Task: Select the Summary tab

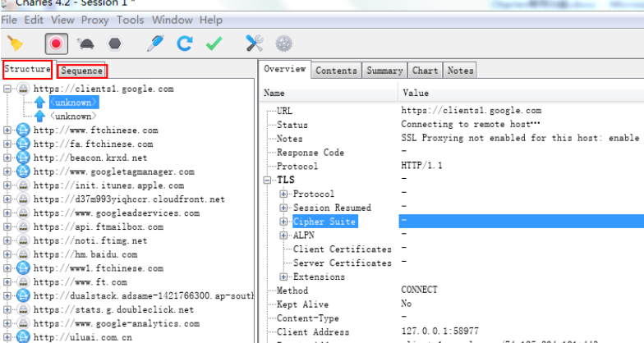Action: click(x=384, y=71)
